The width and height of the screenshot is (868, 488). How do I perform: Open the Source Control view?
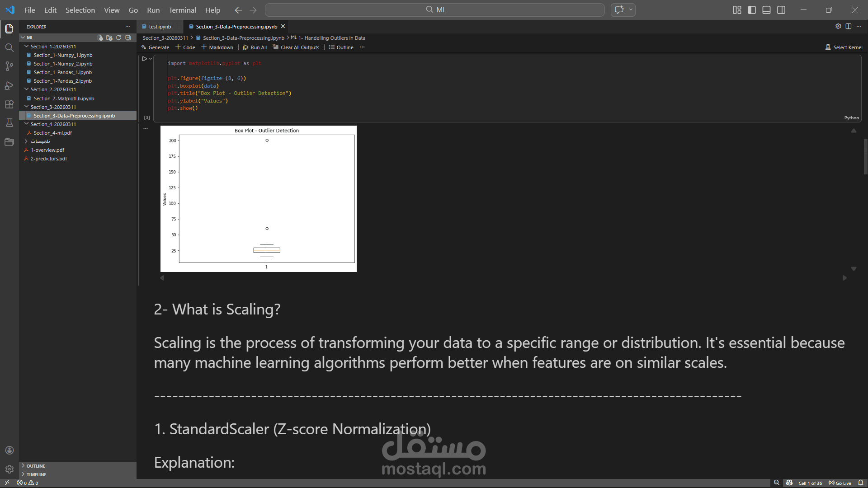pos(9,66)
